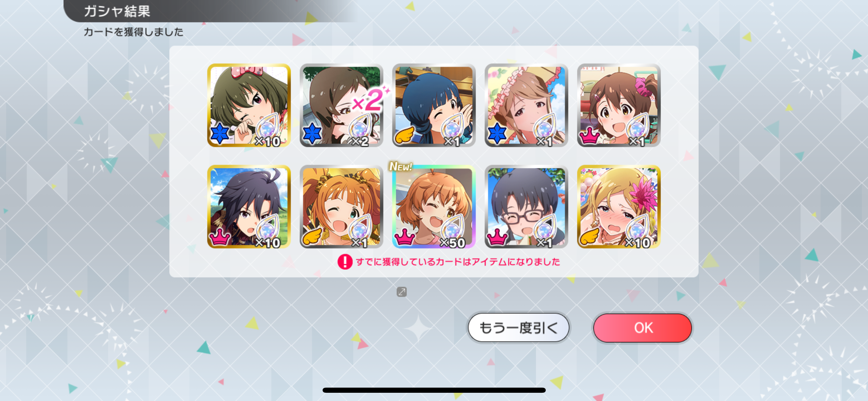Select the brown-haired card with the x2 overlay
Screen dimensions: 868x401
341,105
